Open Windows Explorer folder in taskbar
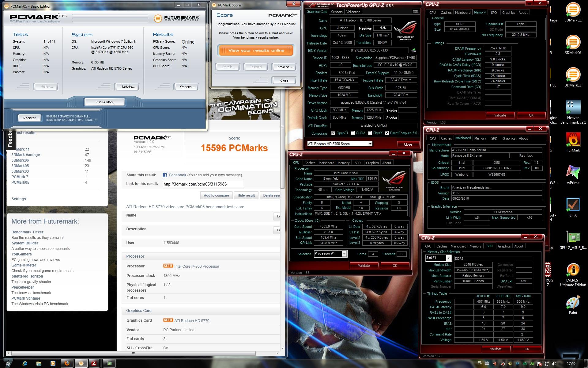The height and width of the screenshot is (368, 588). tap(39, 364)
